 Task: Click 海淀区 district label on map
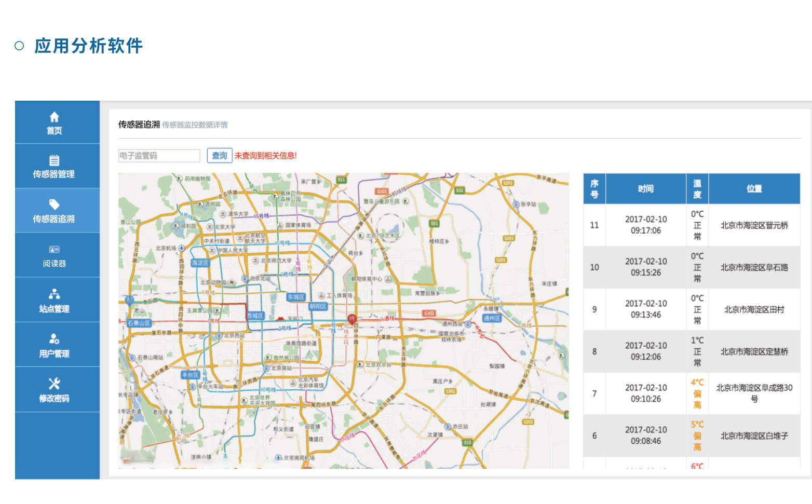200,263
